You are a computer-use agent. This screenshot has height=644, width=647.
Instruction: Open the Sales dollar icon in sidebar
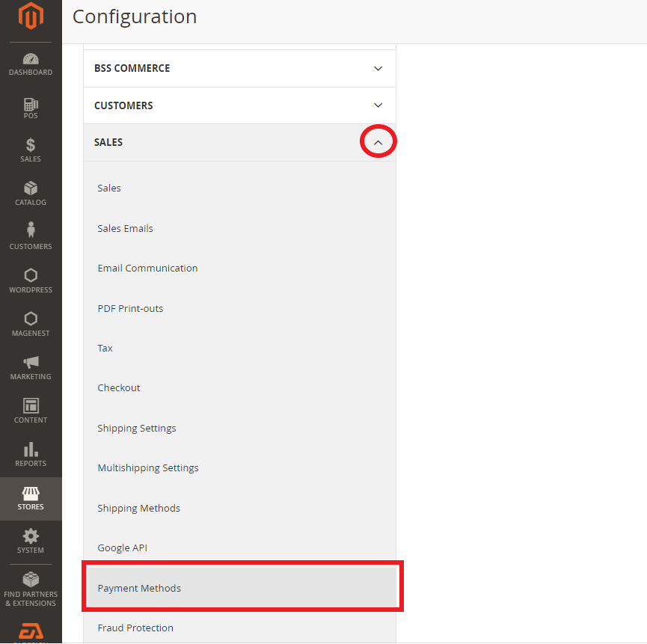pos(31,145)
